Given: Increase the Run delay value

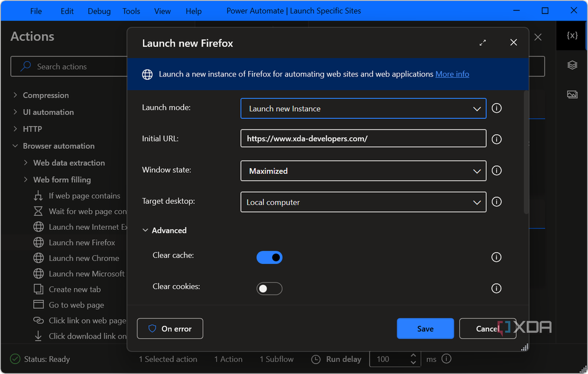Looking at the screenshot, I should [x=413, y=355].
